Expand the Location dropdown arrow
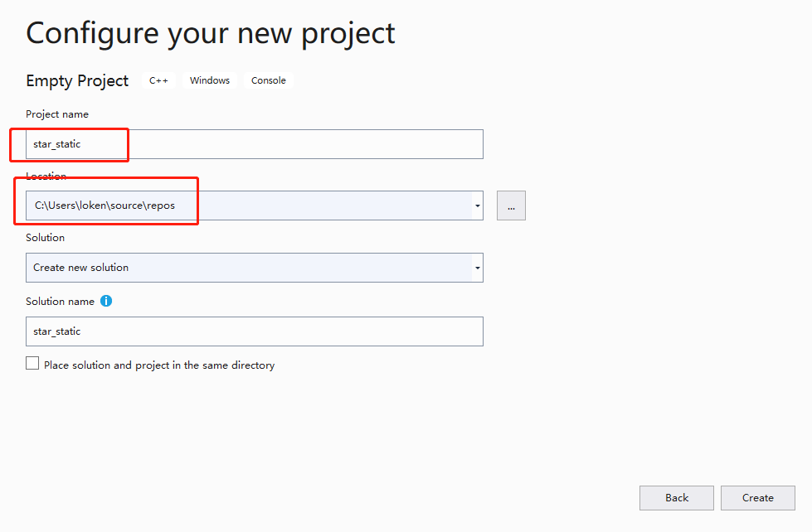The image size is (812, 532). tap(478, 206)
